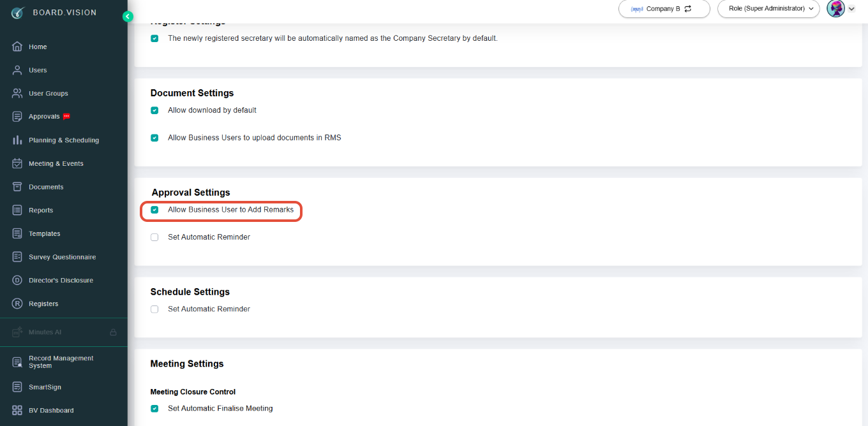Click the BV Dashboard grid icon
868x426 pixels.
pyautogui.click(x=17, y=411)
